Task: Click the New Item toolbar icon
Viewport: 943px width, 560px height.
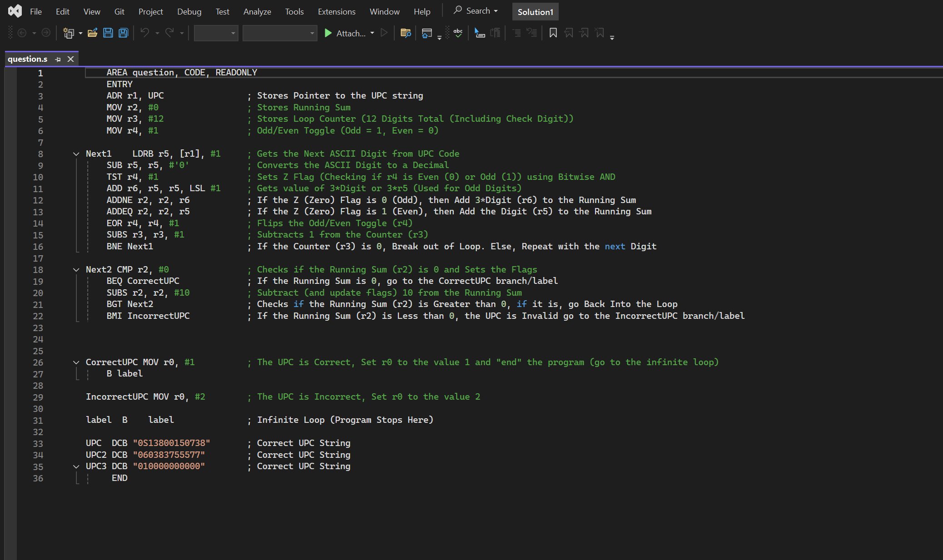Action: [69, 33]
